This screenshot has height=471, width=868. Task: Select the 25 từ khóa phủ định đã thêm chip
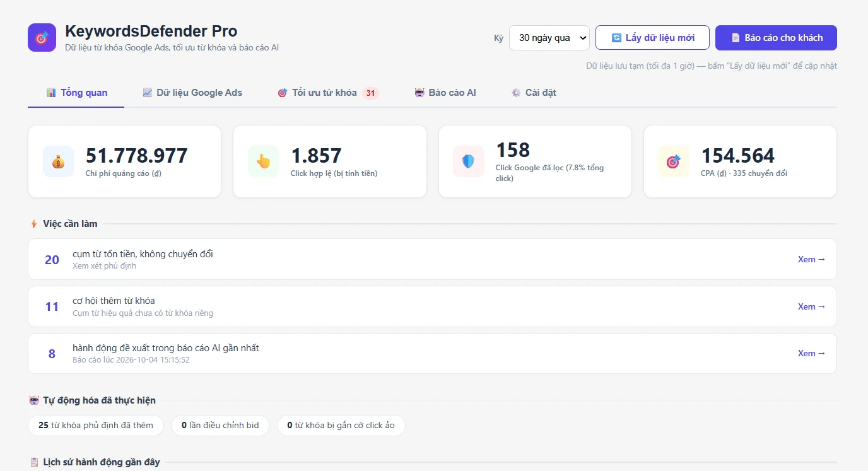point(96,425)
